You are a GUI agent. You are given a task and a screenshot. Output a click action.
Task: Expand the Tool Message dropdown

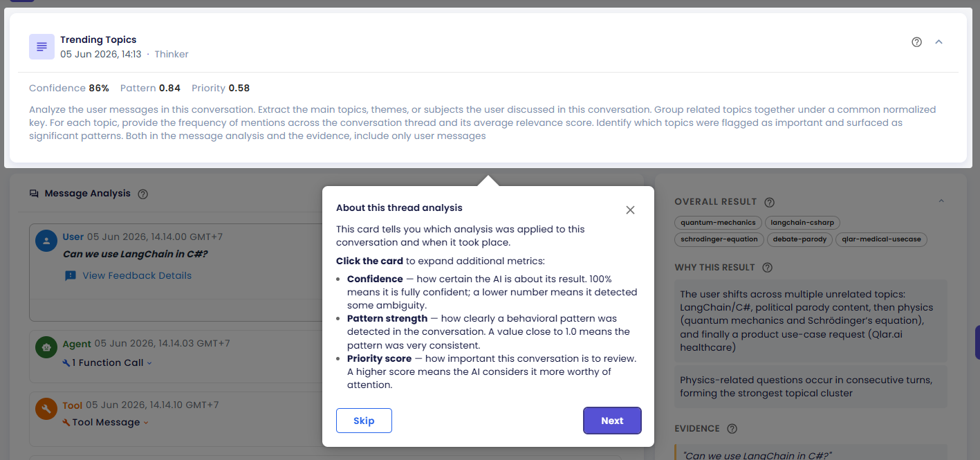click(x=106, y=422)
